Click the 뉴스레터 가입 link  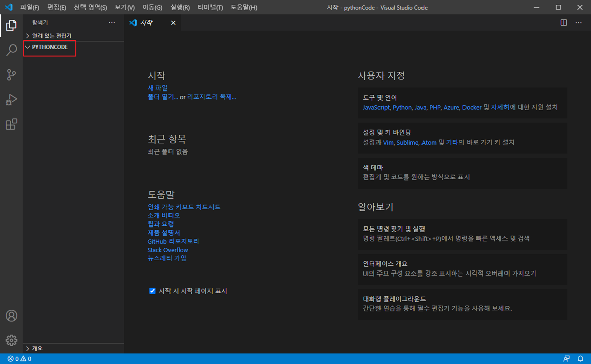(x=166, y=258)
